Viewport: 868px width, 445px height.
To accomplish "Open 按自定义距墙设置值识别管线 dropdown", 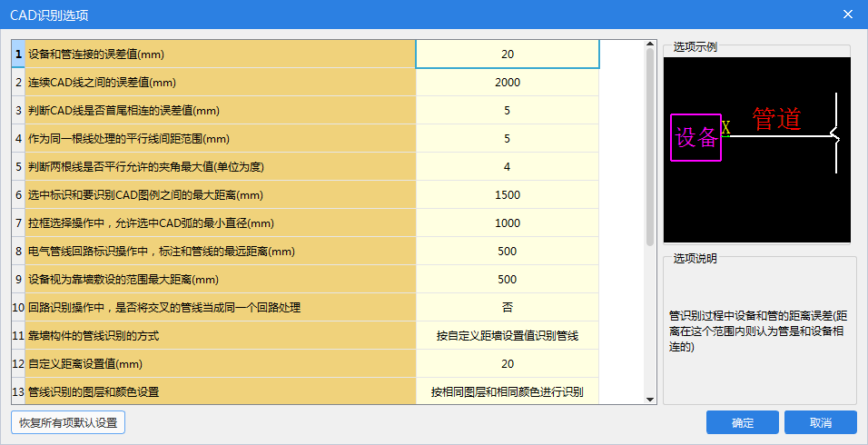I will [507, 336].
